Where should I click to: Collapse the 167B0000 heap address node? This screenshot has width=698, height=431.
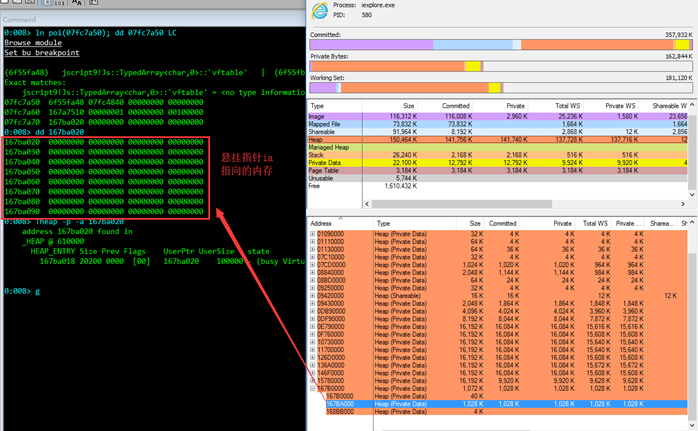coord(312,388)
